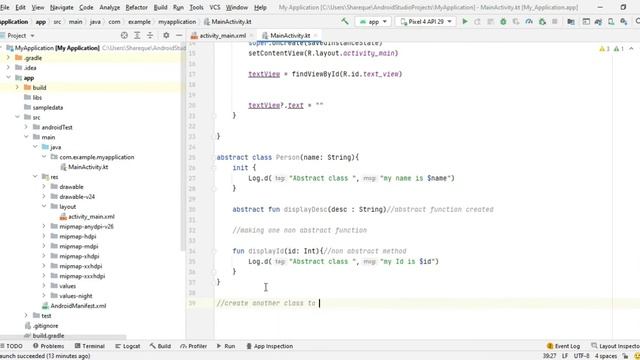The height and width of the screenshot is (360, 640).
Task: Open the Profiler tool window
Action: tap(193, 346)
